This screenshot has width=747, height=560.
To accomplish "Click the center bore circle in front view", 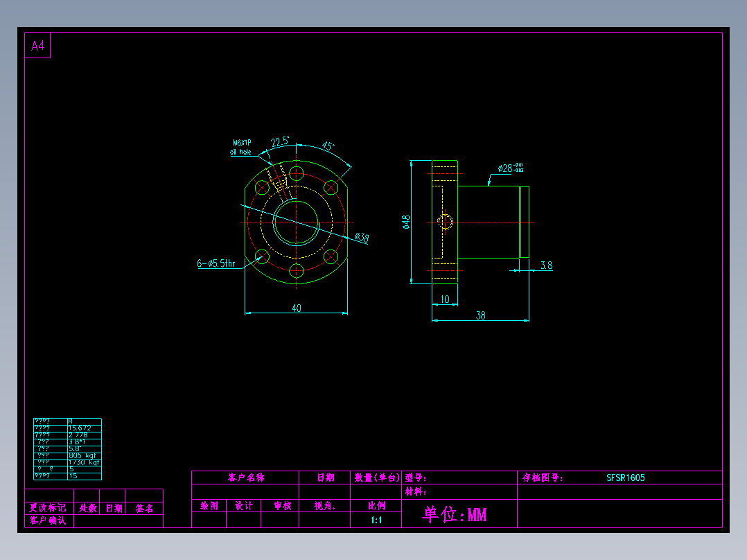I will (297, 222).
